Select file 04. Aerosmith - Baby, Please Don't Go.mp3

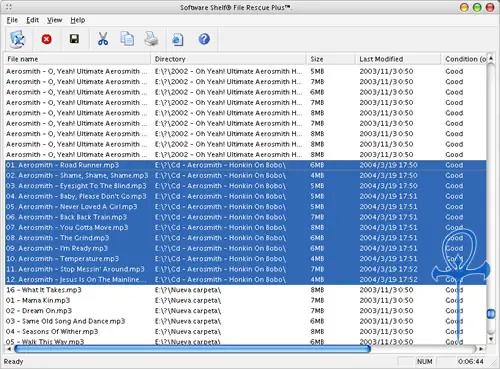click(76, 196)
